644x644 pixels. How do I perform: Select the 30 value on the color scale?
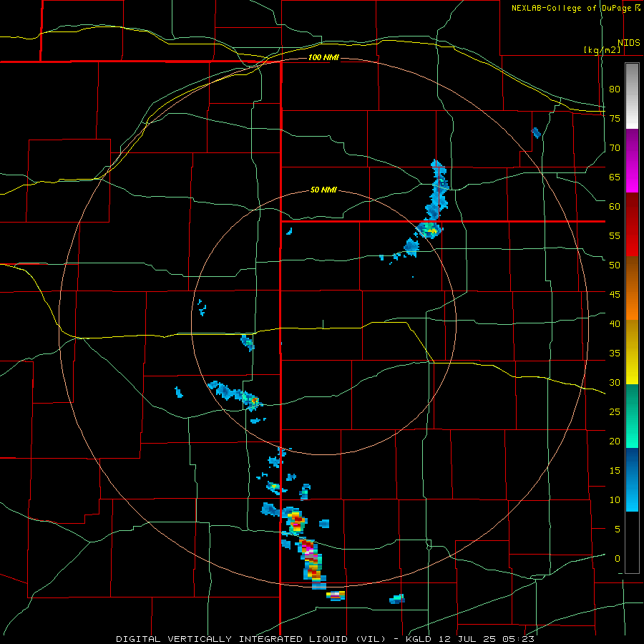pyautogui.click(x=615, y=382)
